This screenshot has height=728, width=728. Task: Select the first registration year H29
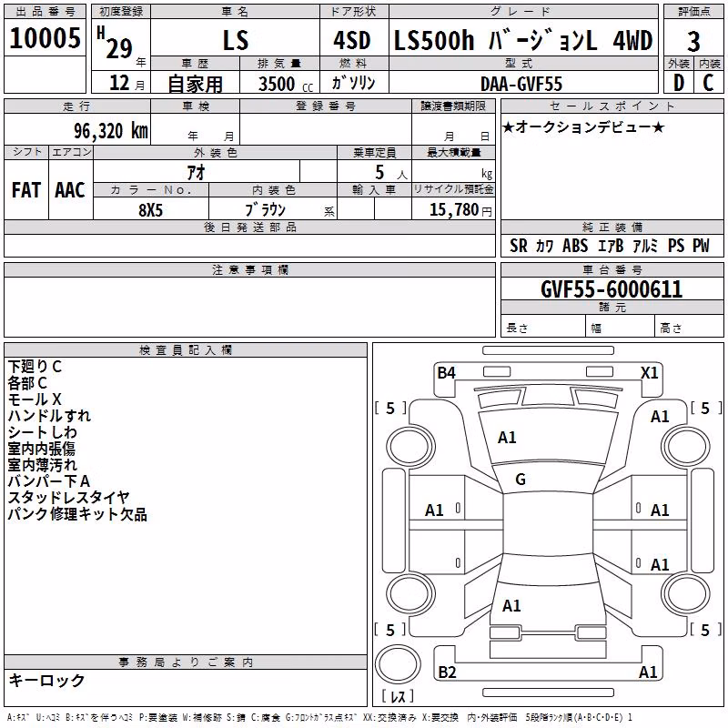(116, 44)
